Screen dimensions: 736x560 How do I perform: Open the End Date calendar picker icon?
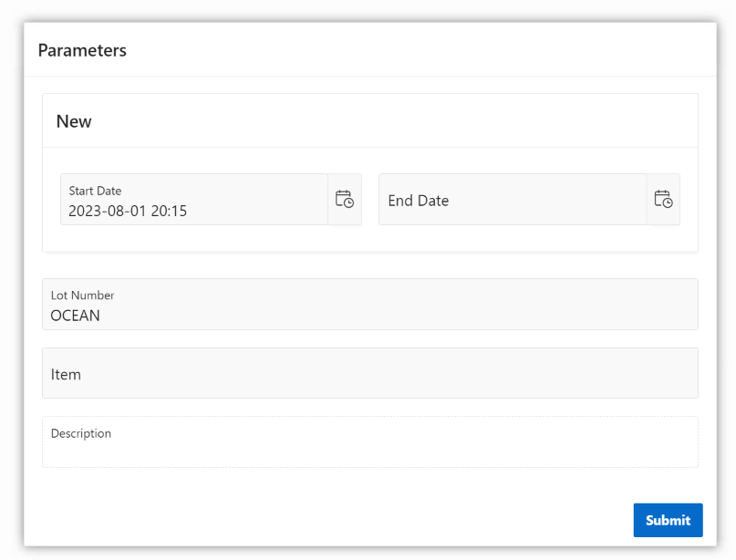663,200
